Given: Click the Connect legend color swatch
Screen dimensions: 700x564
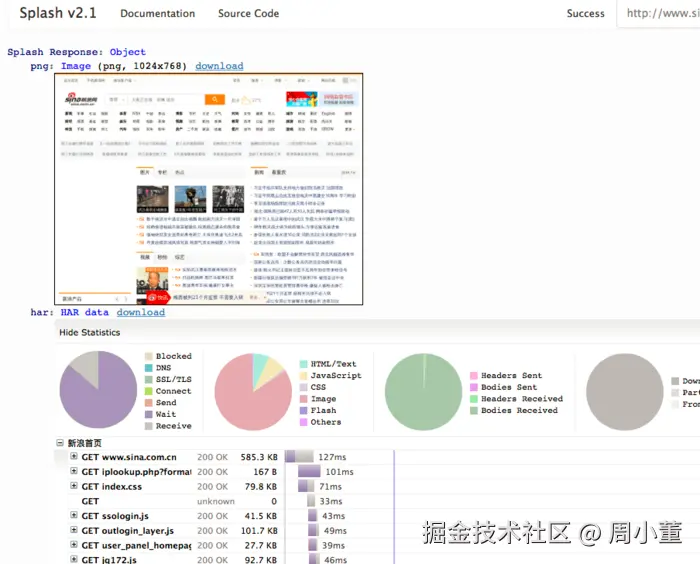Looking at the screenshot, I should point(149,391).
